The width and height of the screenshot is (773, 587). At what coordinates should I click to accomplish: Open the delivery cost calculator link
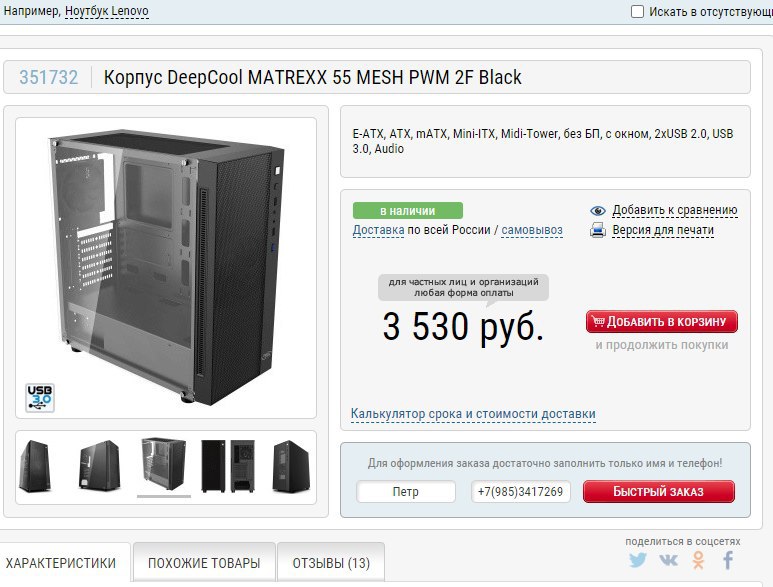(473, 414)
